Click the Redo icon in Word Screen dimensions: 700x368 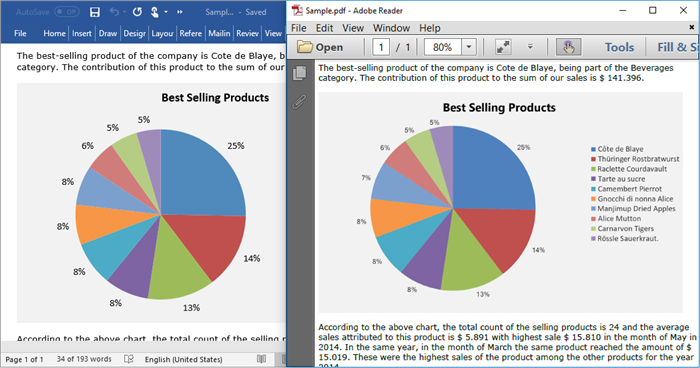[137, 12]
